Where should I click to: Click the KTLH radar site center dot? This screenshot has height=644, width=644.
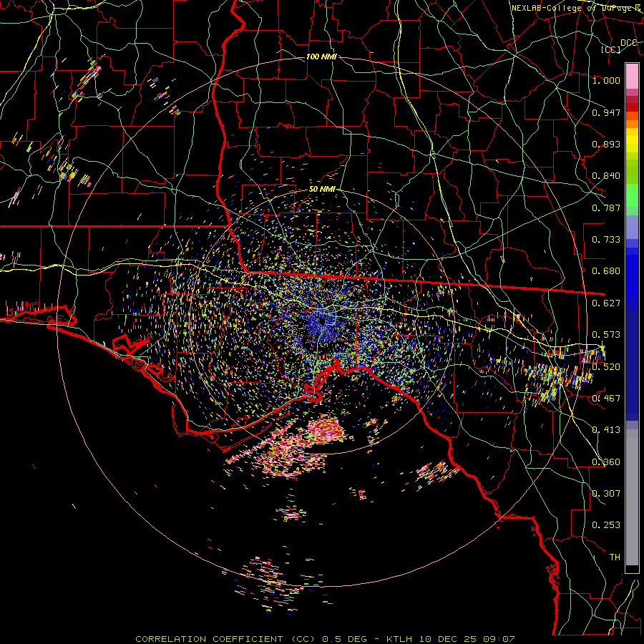coord(322,321)
